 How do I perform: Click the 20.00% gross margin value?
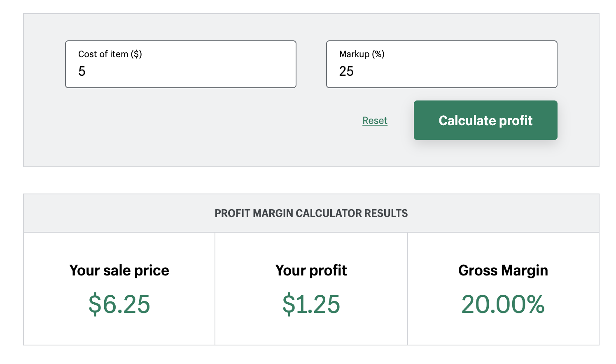pos(503,305)
